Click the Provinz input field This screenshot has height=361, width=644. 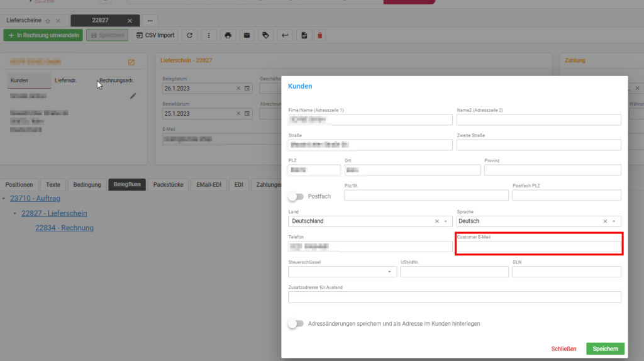point(552,170)
